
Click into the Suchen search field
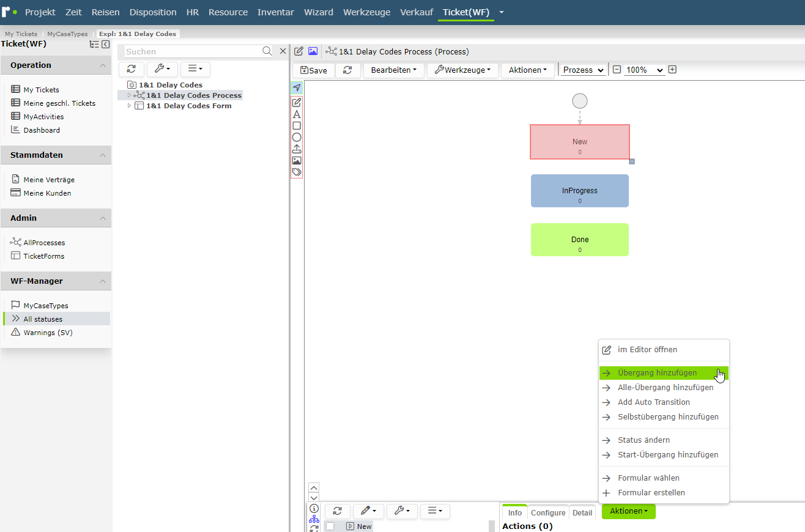[192, 51]
